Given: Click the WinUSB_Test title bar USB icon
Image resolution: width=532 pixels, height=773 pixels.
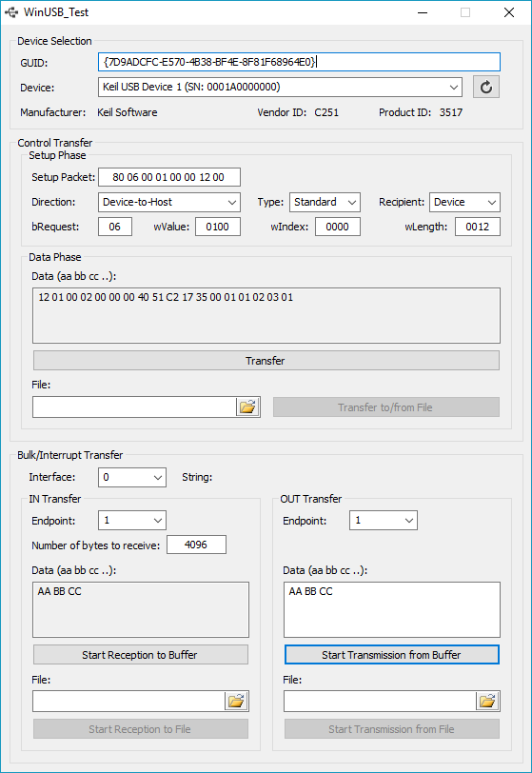Looking at the screenshot, I should (11, 12).
